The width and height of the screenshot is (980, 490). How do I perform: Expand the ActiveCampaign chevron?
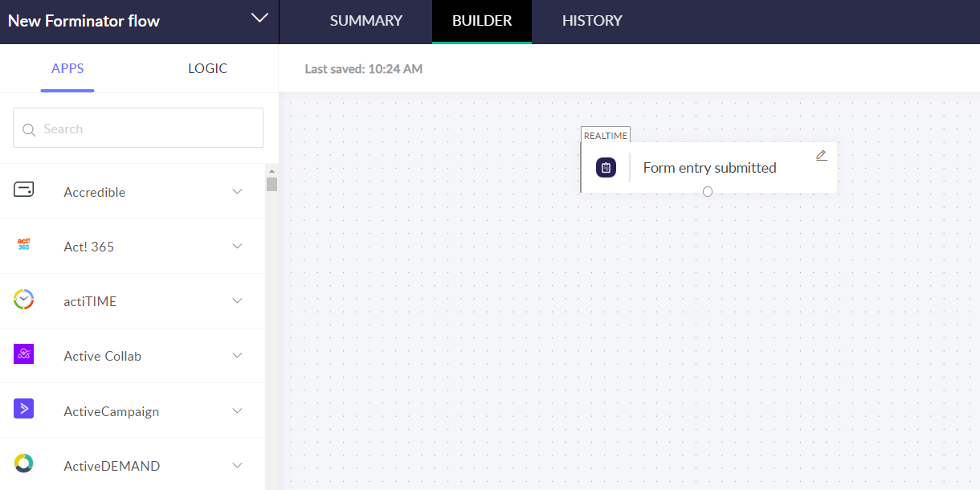coord(237,410)
